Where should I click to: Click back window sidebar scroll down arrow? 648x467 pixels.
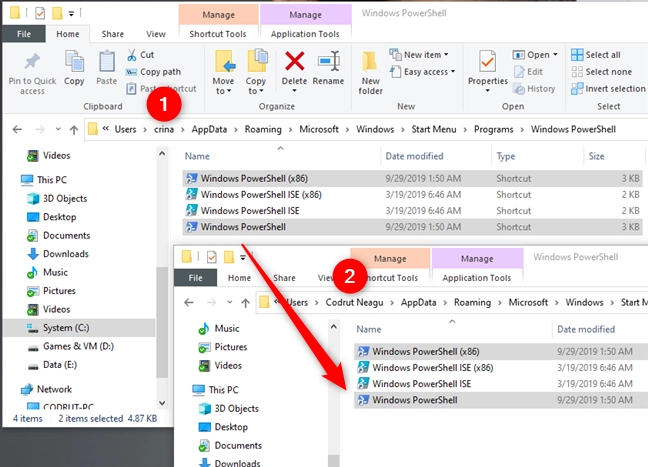click(162, 403)
